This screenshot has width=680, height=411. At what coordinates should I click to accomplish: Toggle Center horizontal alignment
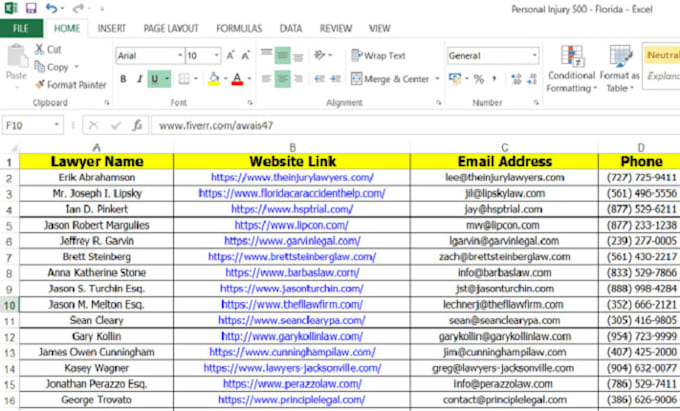click(x=282, y=79)
